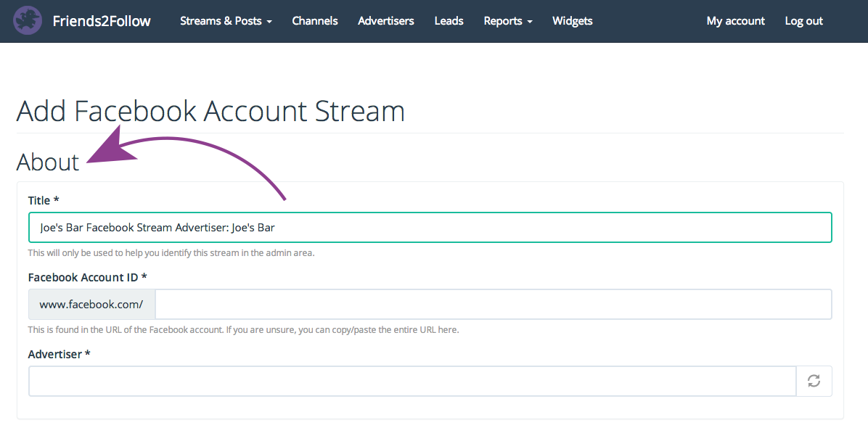868x433 pixels.
Task: Refresh the Advertiser list with reload icon
Action: point(814,381)
